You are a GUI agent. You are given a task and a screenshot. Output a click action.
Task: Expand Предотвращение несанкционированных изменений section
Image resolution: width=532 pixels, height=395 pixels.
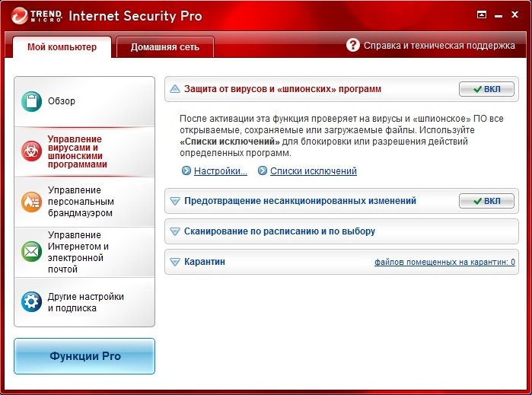point(175,201)
